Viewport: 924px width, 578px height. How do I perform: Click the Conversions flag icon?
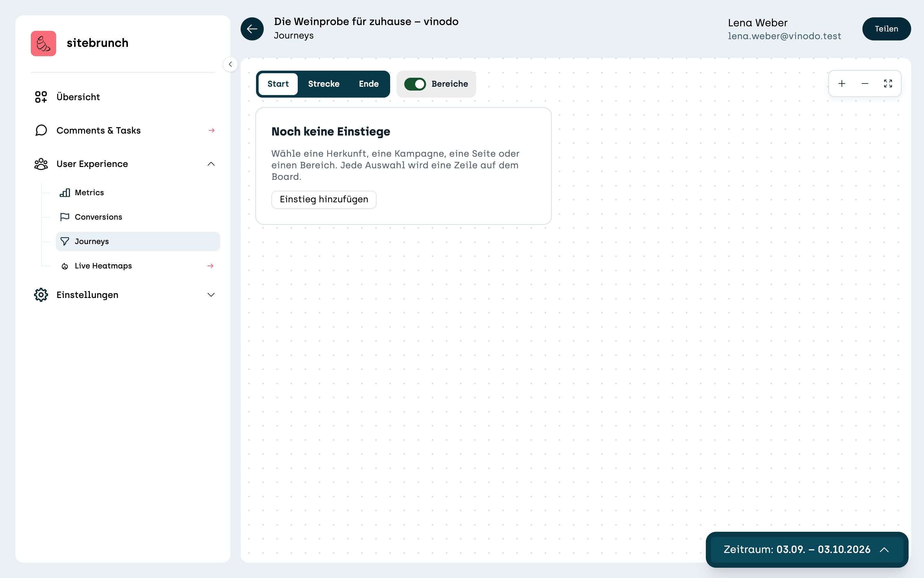(x=65, y=217)
